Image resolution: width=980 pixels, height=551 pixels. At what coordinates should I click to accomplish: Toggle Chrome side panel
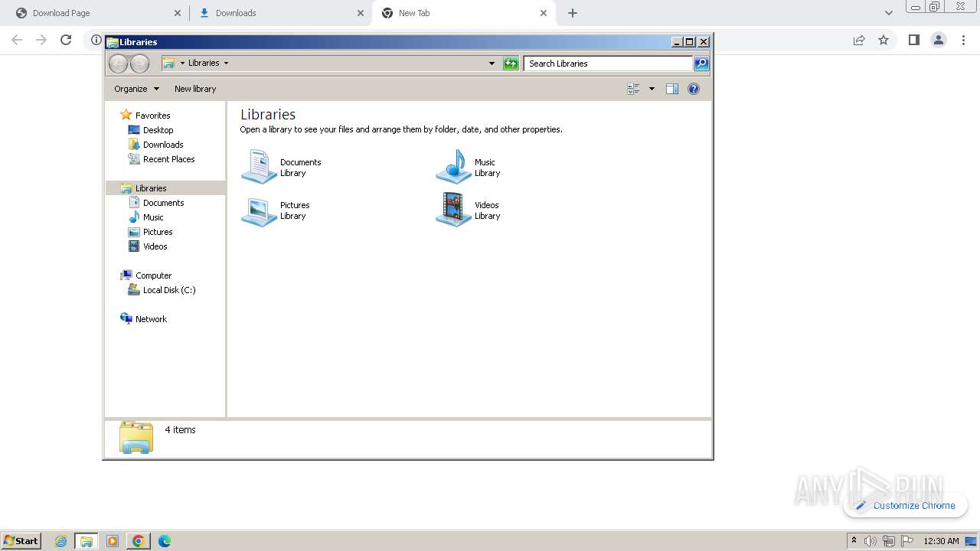[x=913, y=40]
